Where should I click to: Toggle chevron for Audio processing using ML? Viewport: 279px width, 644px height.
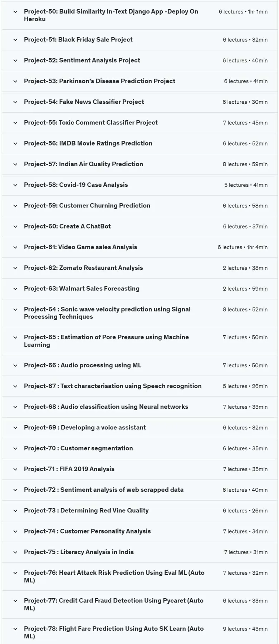[x=15, y=365]
